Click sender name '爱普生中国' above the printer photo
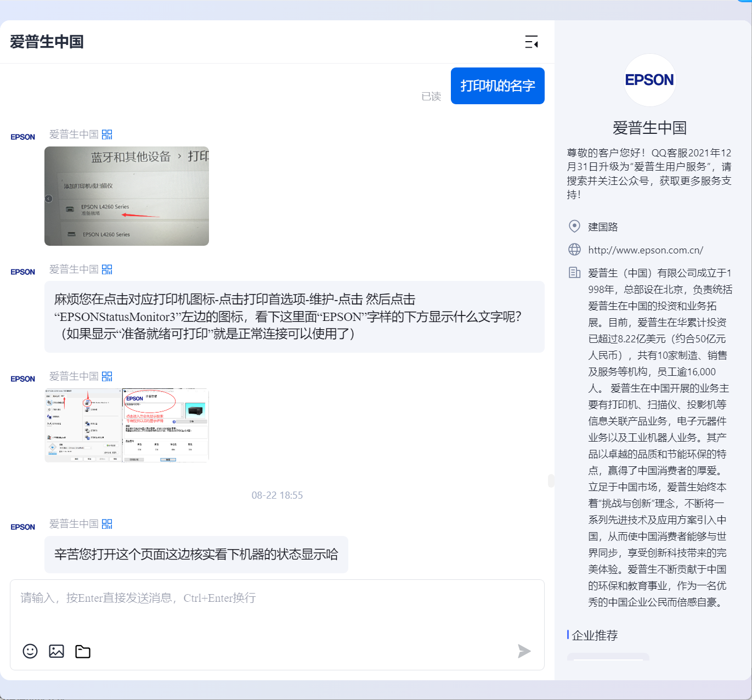The image size is (752, 700). [74, 134]
